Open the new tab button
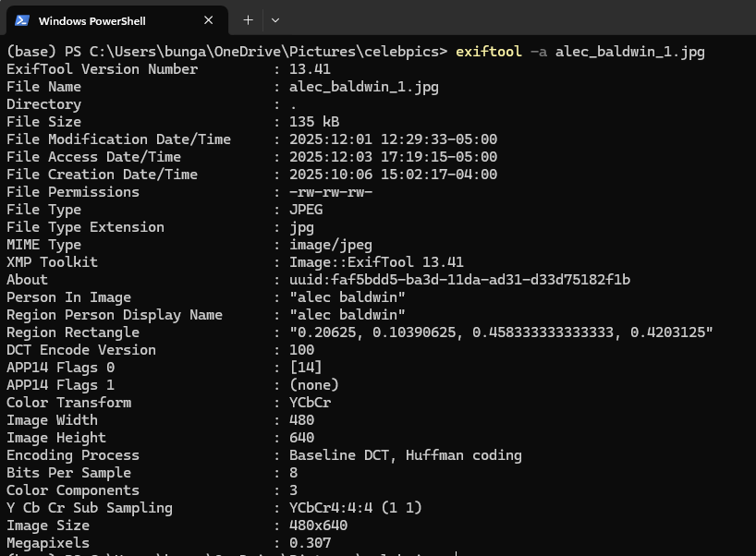This screenshot has height=556, width=756. tap(248, 19)
